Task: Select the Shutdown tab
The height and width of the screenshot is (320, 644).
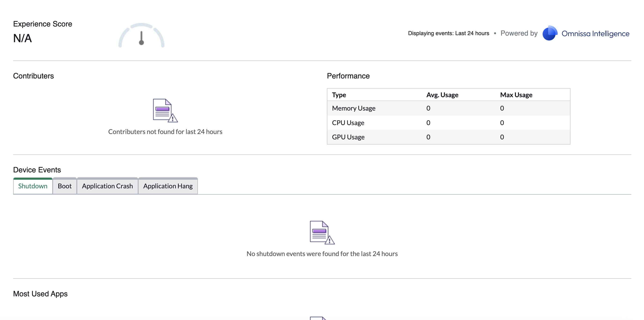Action: tap(33, 186)
